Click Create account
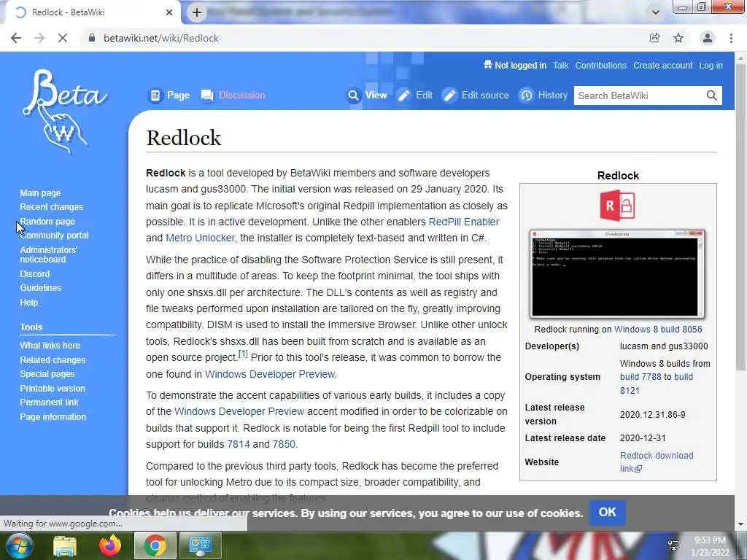747x560 pixels. tap(662, 66)
